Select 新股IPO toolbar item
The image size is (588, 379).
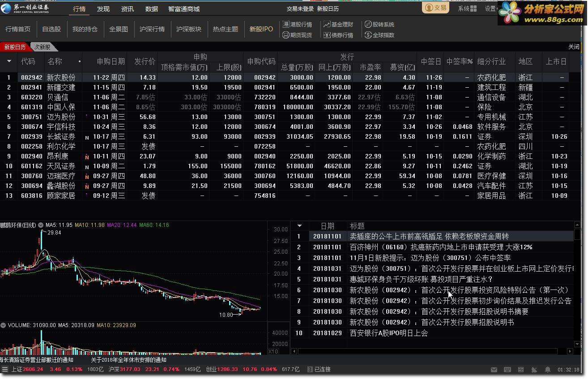[261, 29]
